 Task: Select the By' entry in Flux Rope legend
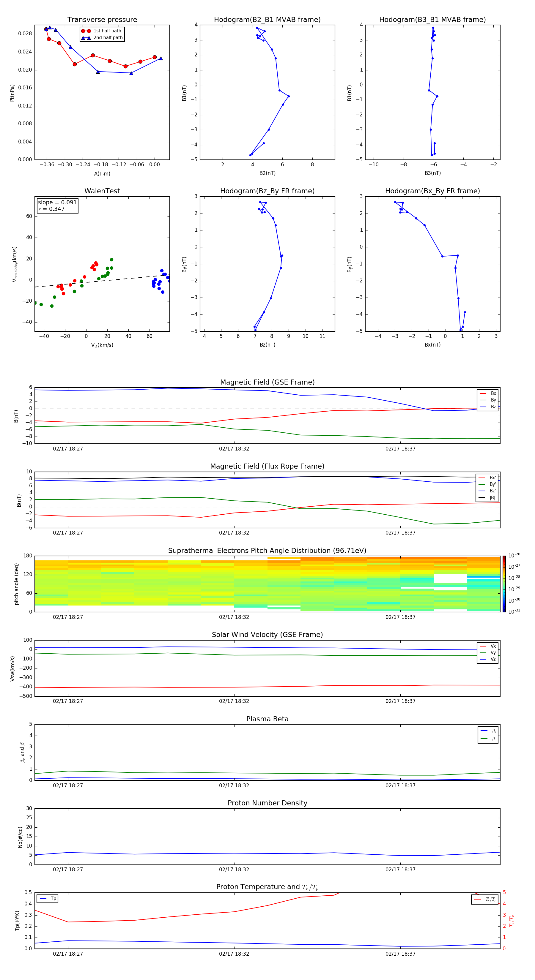tap(487, 484)
